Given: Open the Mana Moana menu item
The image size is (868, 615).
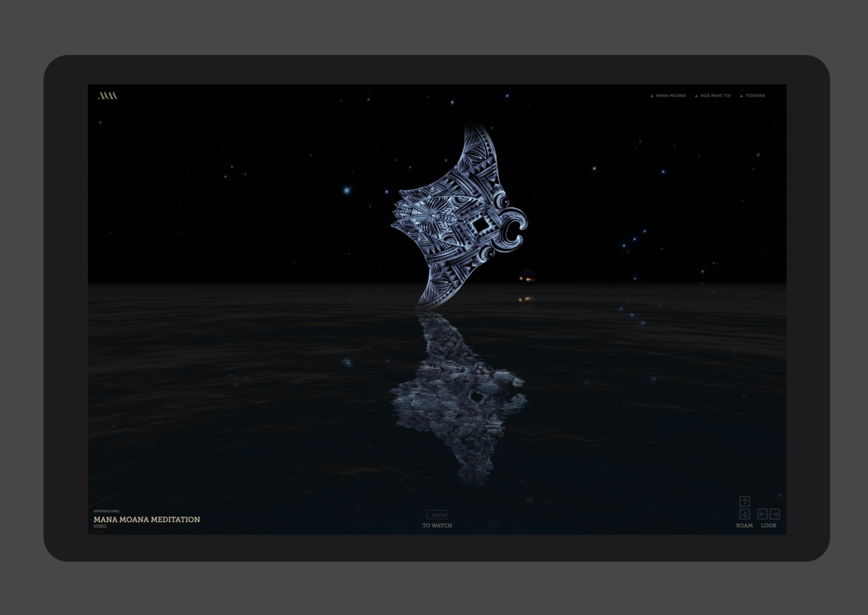Looking at the screenshot, I should [x=671, y=96].
